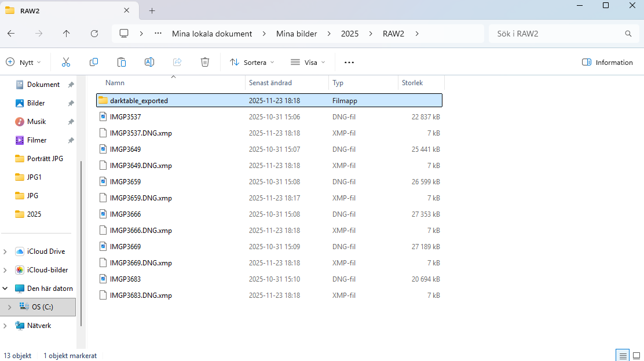Open the three-dot more options menu
Screen dimensions: 644x361
(349, 62)
